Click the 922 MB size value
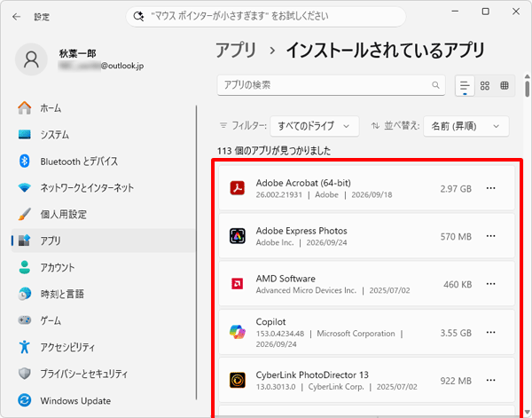The height and width of the screenshot is (418, 532). 456,381
